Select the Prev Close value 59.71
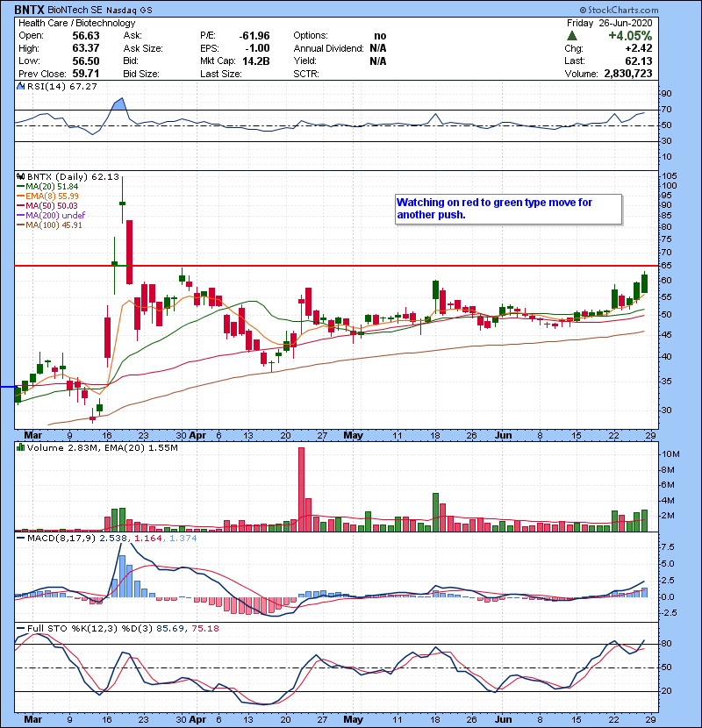The width and height of the screenshot is (702, 728). tap(86, 74)
